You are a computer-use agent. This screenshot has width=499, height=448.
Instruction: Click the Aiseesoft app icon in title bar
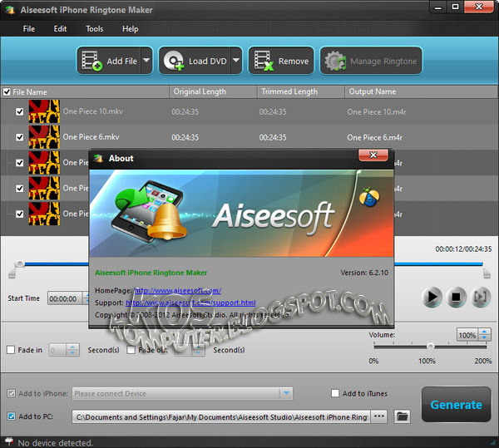coord(11,10)
